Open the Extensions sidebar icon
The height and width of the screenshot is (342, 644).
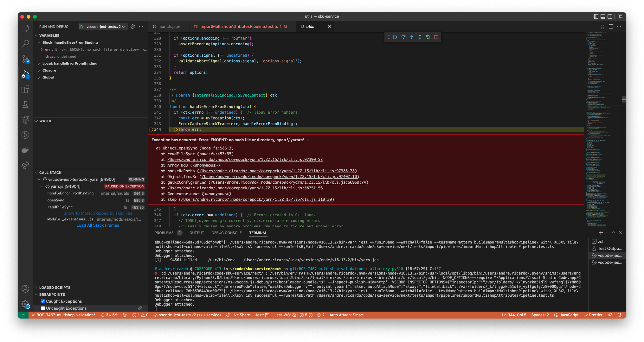coord(25,90)
